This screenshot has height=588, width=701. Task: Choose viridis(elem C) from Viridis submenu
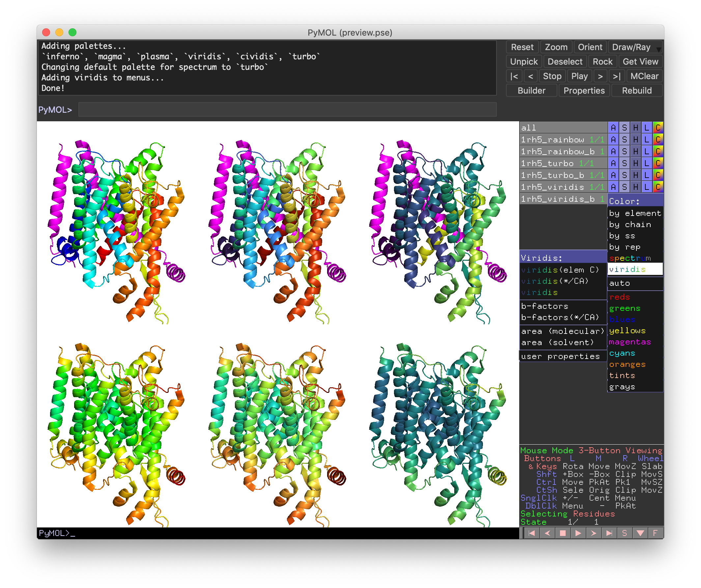point(560,270)
